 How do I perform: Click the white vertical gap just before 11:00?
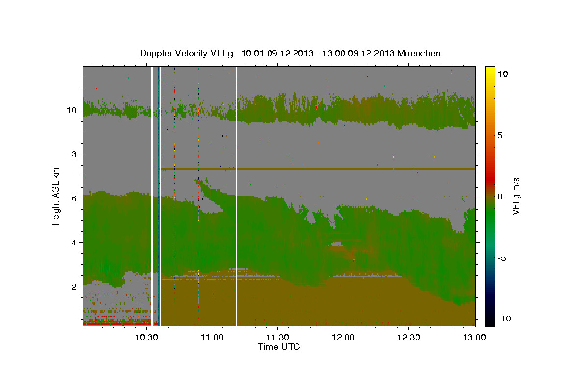[198, 196]
